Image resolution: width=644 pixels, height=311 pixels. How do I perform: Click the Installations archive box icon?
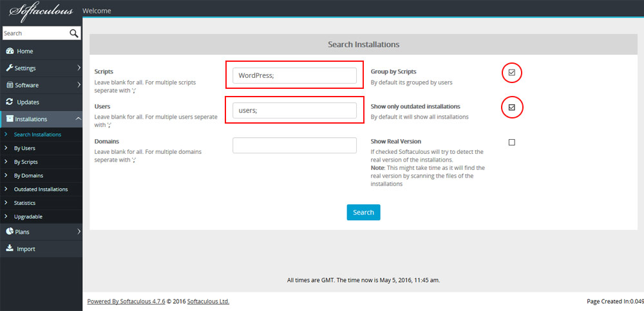point(10,118)
